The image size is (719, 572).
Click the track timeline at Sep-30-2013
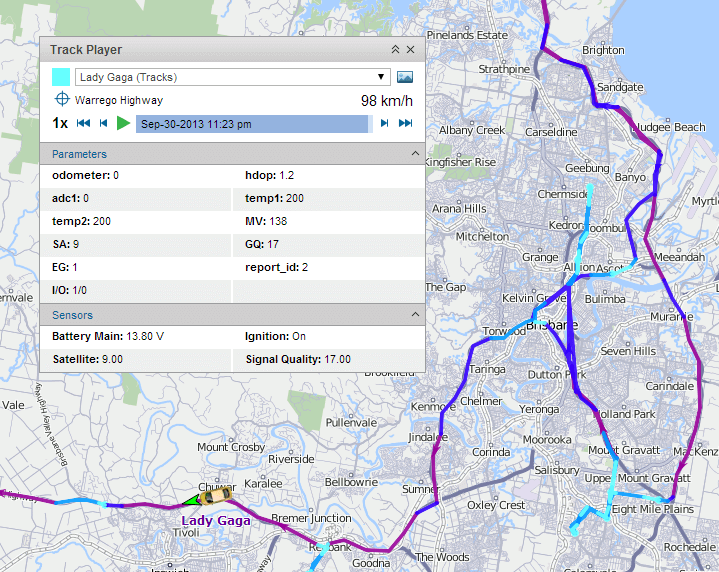(x=254, y=124)
